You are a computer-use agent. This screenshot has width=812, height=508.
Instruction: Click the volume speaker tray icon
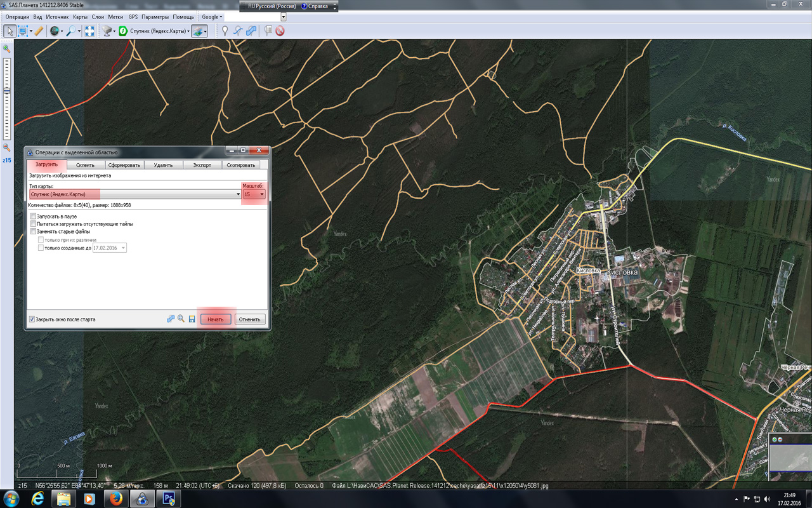click(x=767, y=499)
